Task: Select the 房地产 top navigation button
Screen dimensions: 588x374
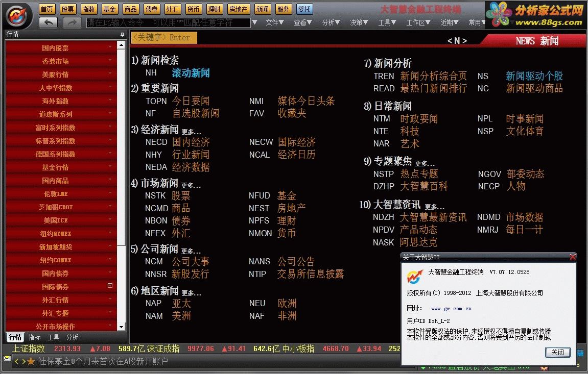Action: pos(238,9)
